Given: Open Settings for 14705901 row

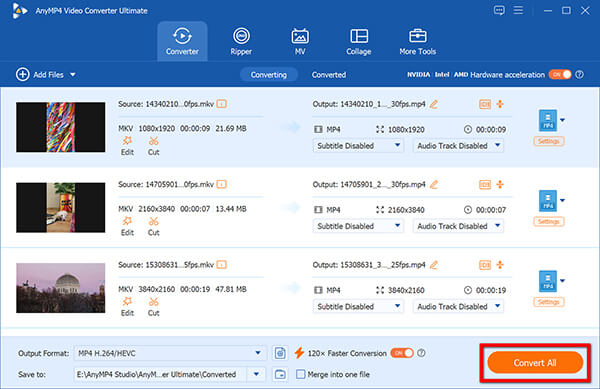Looking at the screenshot, I should tap(549, 221).
